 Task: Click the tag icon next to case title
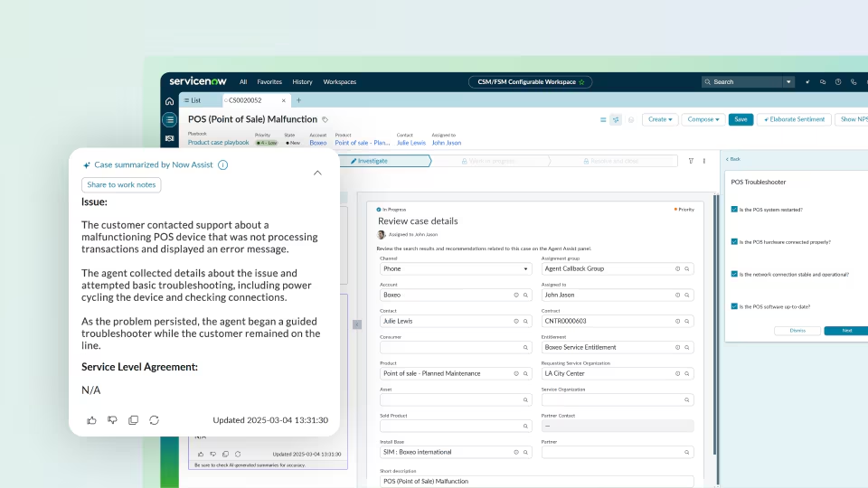(325, 119)
